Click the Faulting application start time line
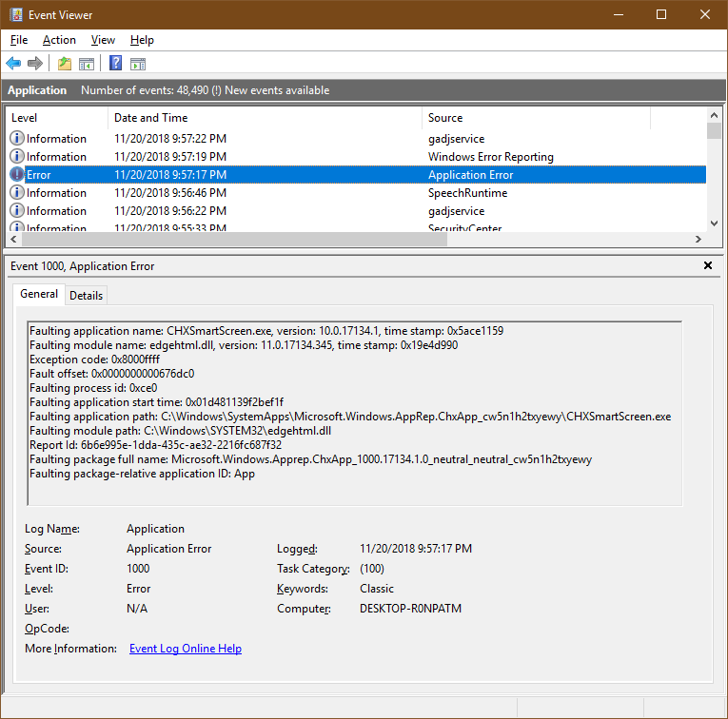Screen dimensions: 728x719 156,402
